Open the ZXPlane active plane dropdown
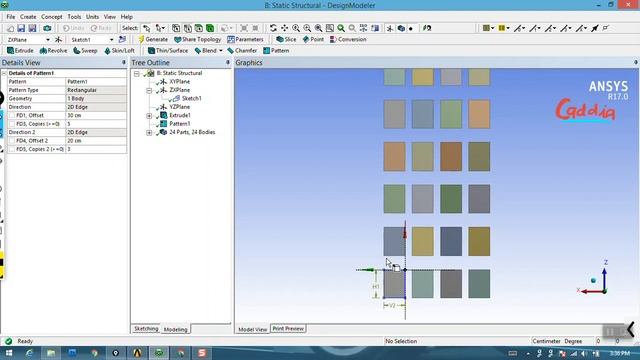The width and height of the screenshot is (640, 360). pyautogui.click(x=48, y=40)
